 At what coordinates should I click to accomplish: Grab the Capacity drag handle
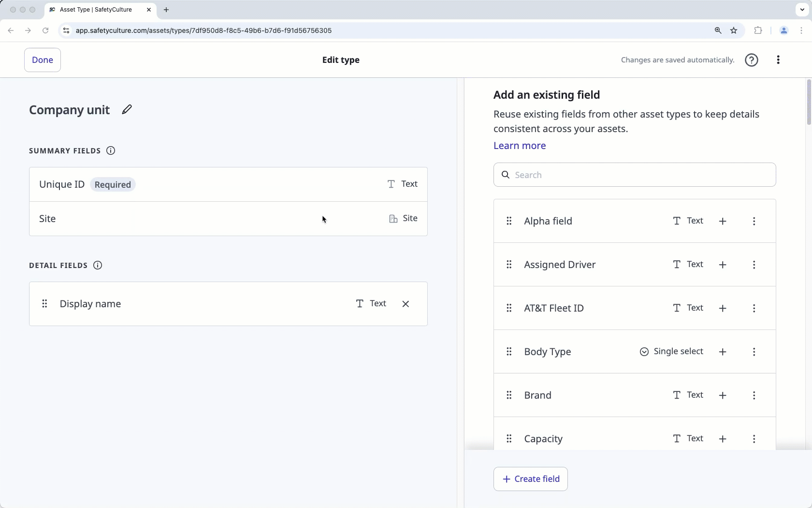[x=509, y=439]
